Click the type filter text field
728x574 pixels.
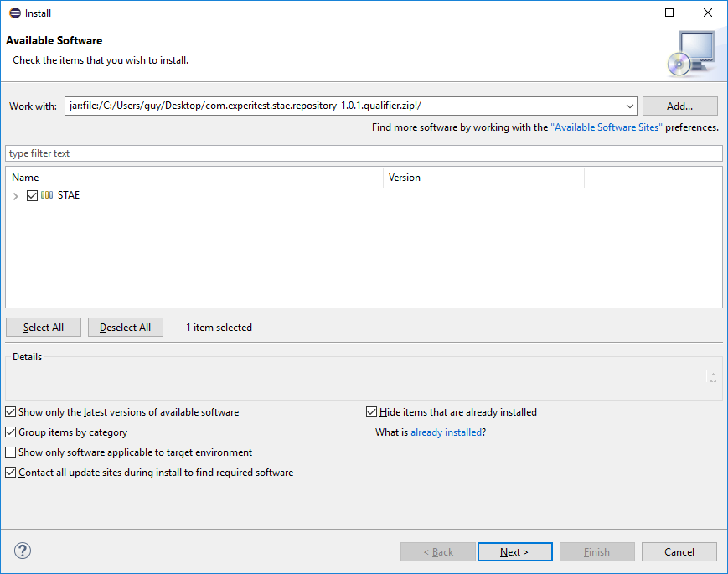click(x=364, y=153)
